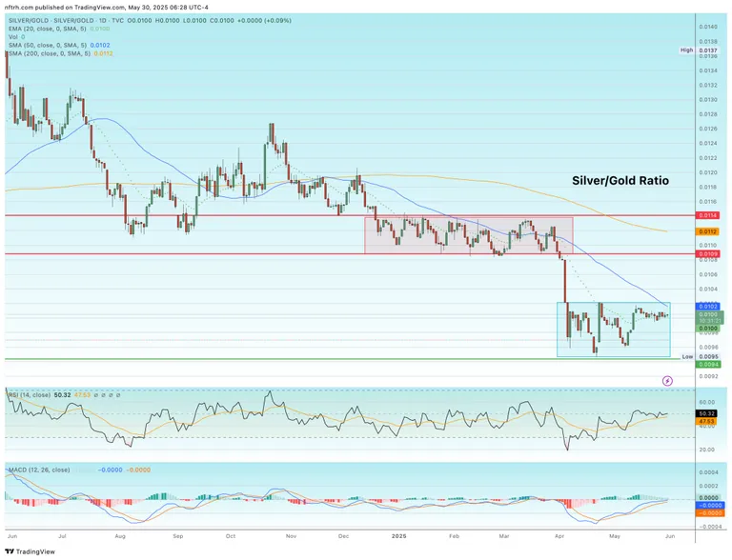Click the nftrh.com published header text

tap(105, 7)
